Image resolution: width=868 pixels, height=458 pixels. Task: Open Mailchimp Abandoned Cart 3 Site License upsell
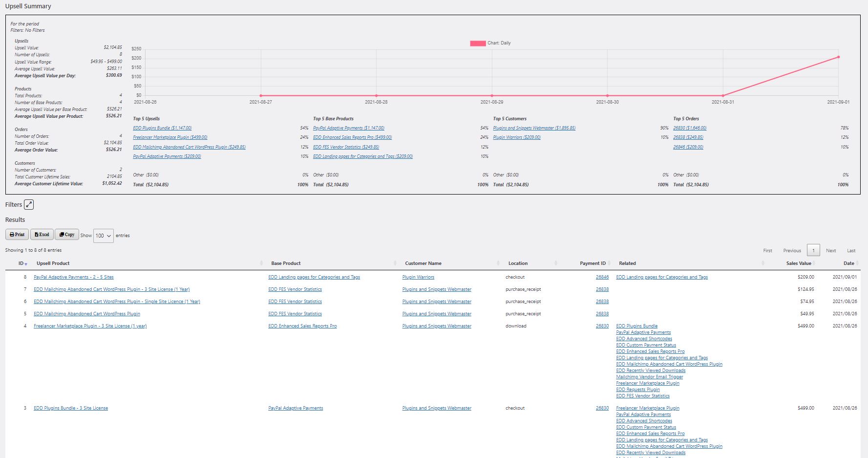pyautogui.click(x=111, y=289)
